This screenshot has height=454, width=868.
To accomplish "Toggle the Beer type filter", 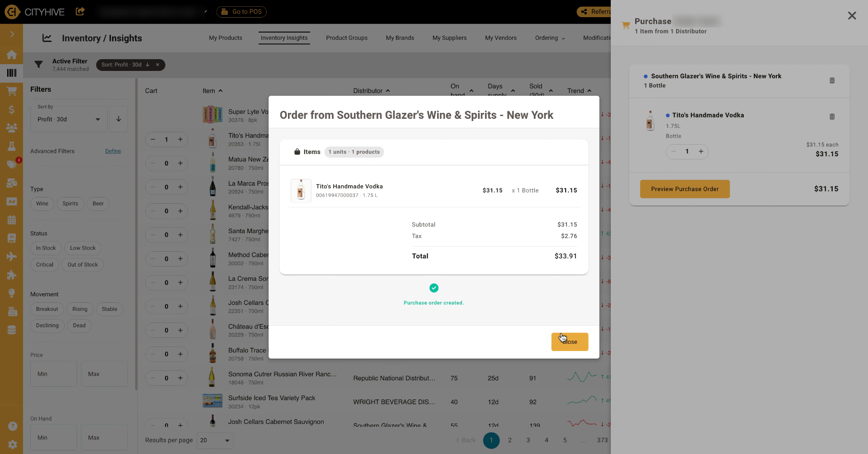I will coord(98,204).
